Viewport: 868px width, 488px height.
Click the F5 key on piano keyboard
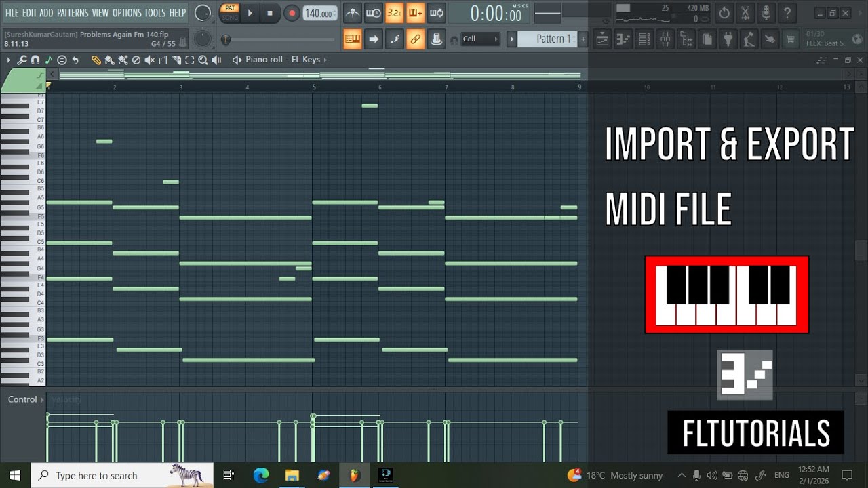coord(22,216)
